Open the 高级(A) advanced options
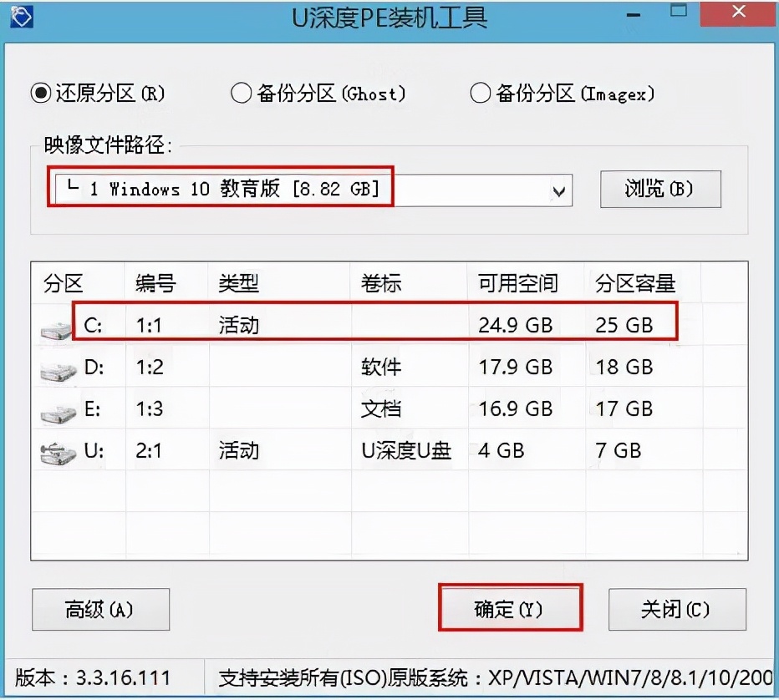Screen dimensions: 779x700 [100, 608]
